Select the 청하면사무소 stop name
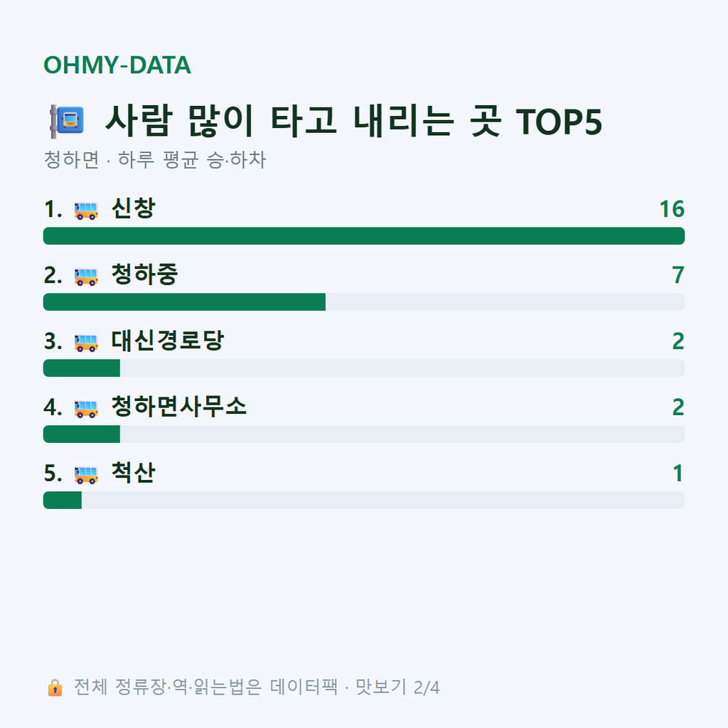Viewport: 728px width, 728px height. pos(178,406)
